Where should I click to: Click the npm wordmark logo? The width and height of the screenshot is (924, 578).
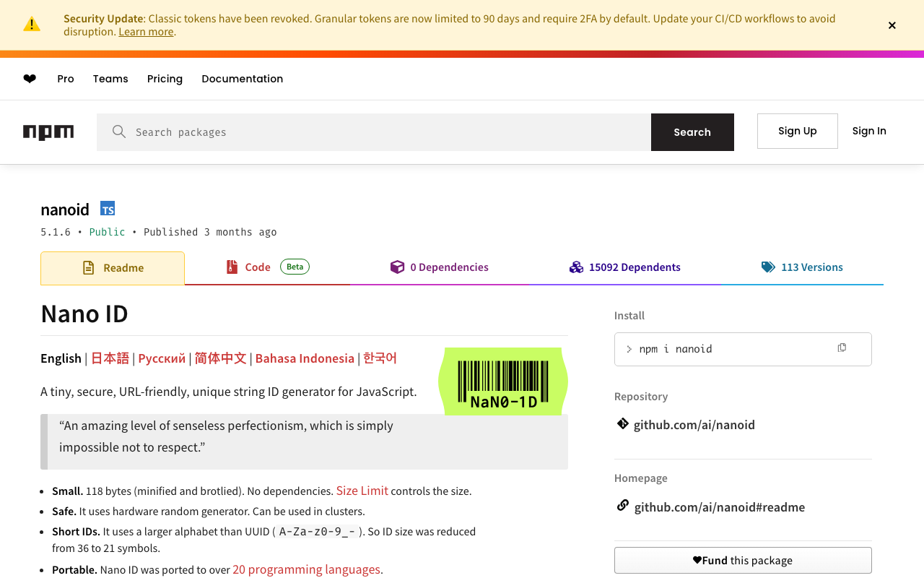pyautogui.click(x=48, y=132)
